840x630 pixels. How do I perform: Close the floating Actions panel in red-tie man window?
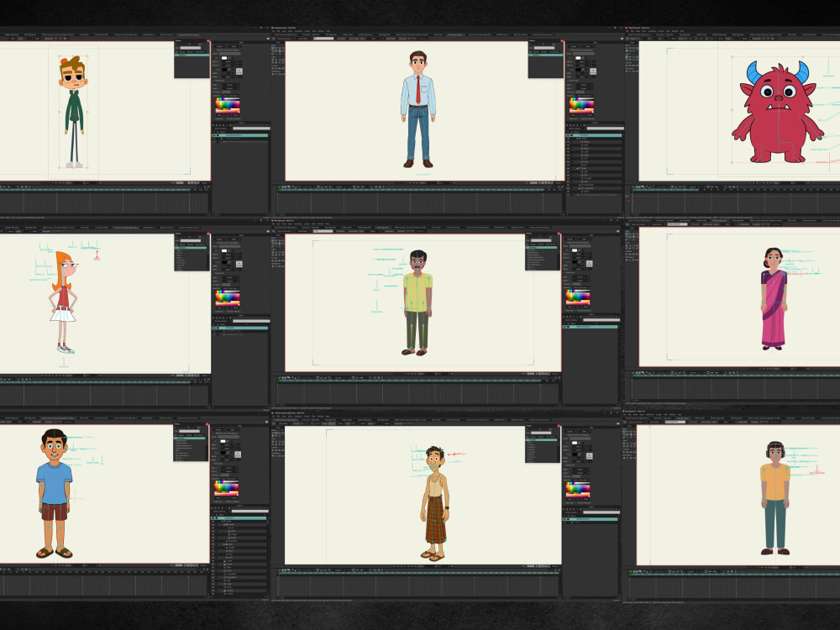[x=562, y=41]
